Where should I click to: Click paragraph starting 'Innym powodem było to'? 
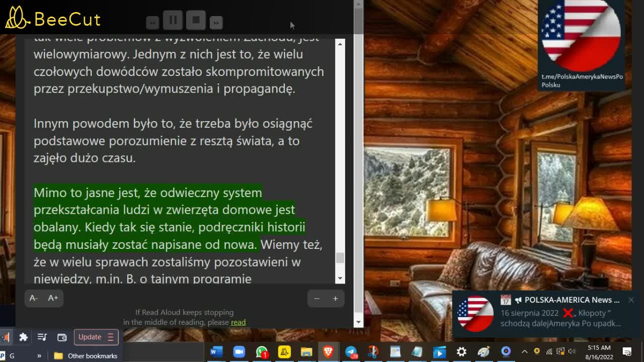point(173,140)
